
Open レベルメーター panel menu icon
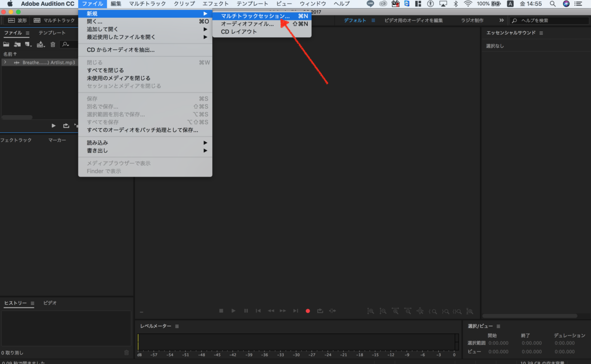[x=177, y=326]
